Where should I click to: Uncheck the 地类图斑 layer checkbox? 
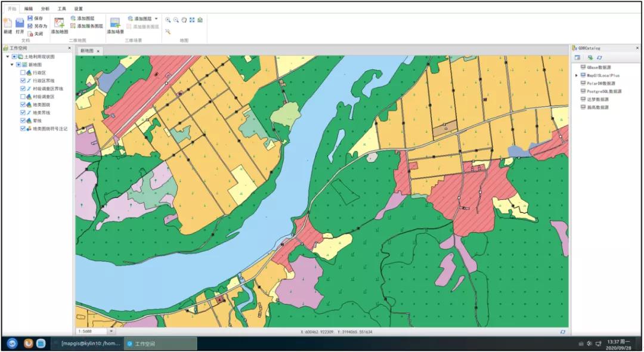click(x=23, y=104)
